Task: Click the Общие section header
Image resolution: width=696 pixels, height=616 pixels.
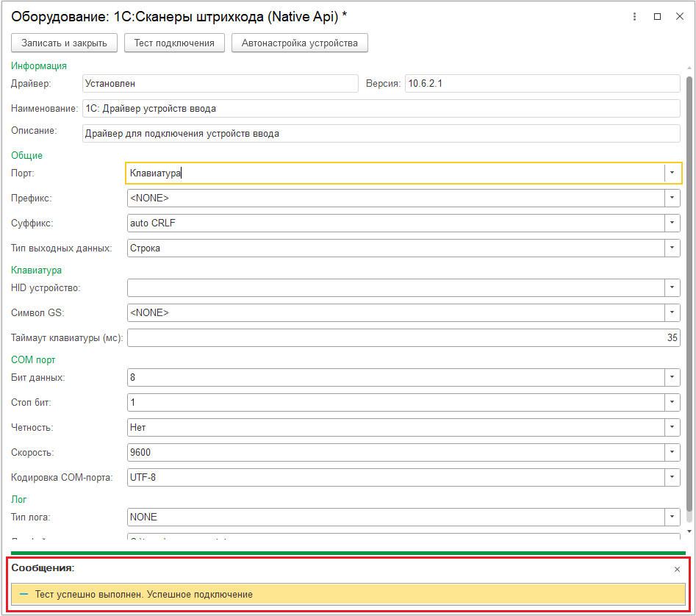Action: click(26, 155)
